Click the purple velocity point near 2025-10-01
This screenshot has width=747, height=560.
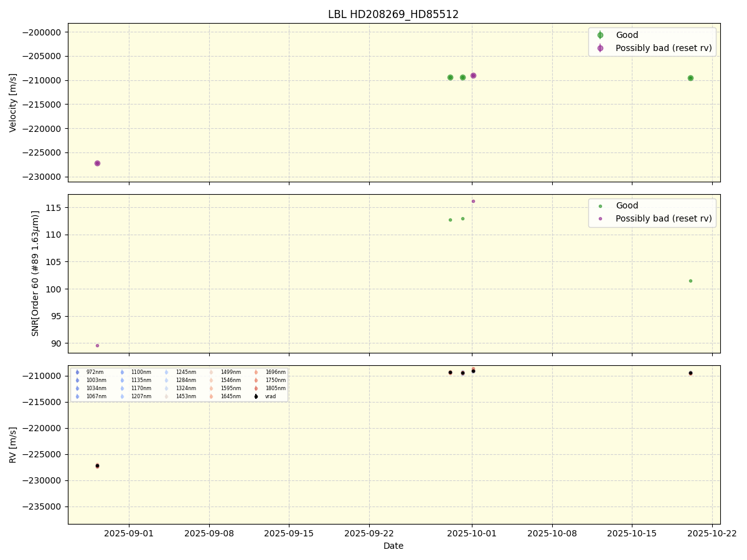pos(473,75)
